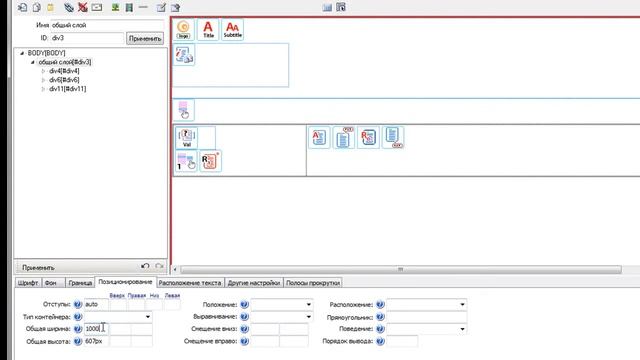Open the Расположение текста tab
Screen dimensions: 640x360
(x=190, y=283)
